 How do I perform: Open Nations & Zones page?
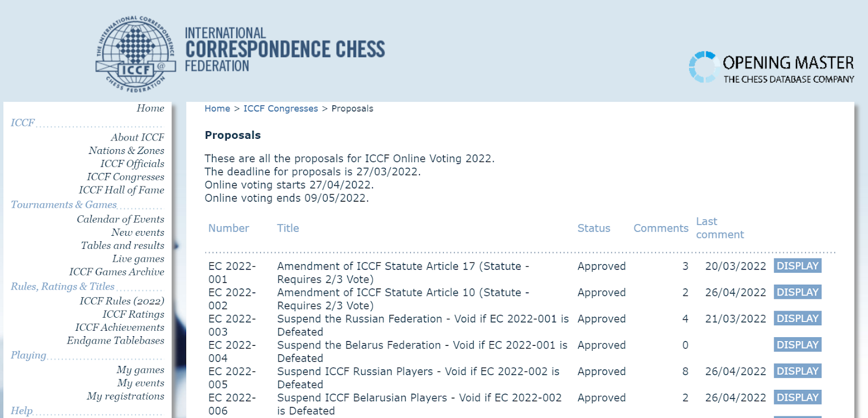(126, 150)
